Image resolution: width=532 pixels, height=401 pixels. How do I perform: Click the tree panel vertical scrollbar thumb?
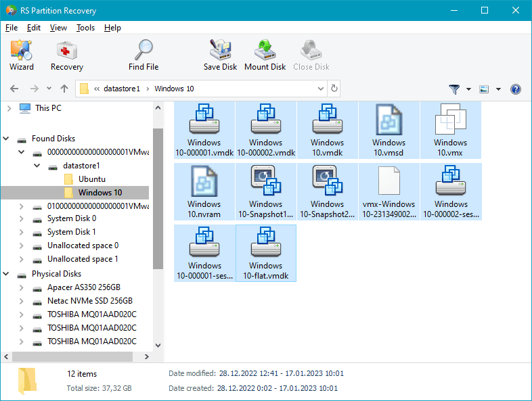click(158, 199)
